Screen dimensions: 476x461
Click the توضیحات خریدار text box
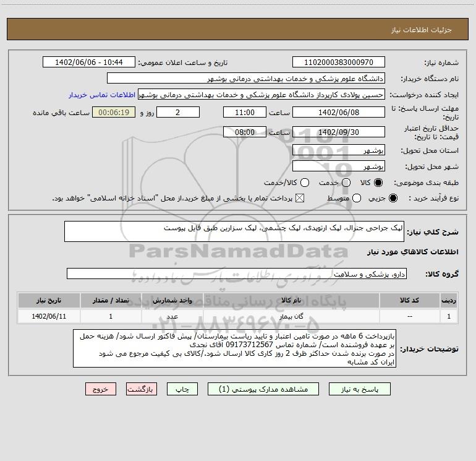tap(235, 348)
